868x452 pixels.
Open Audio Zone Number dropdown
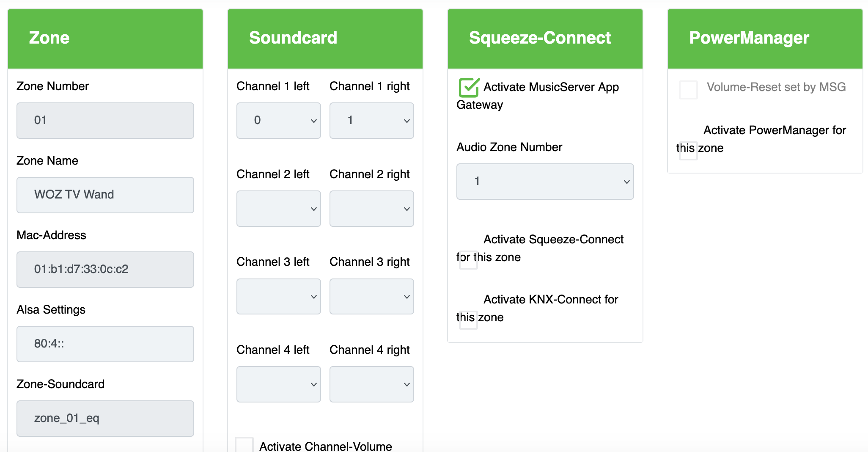[x=545, y=182]
